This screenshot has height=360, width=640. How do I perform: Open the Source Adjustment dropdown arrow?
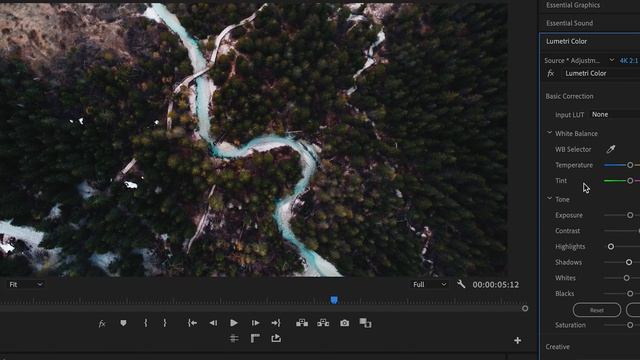[611, 60]
